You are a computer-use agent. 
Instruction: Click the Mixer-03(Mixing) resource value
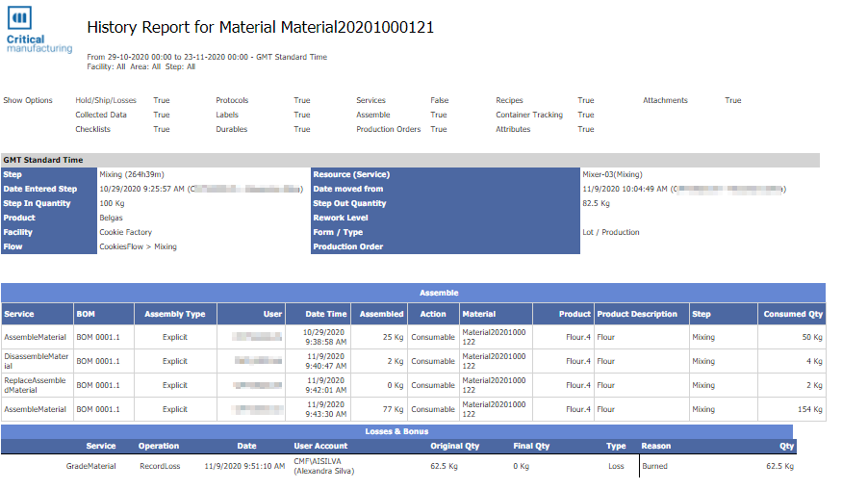click(x=612, y=174)
